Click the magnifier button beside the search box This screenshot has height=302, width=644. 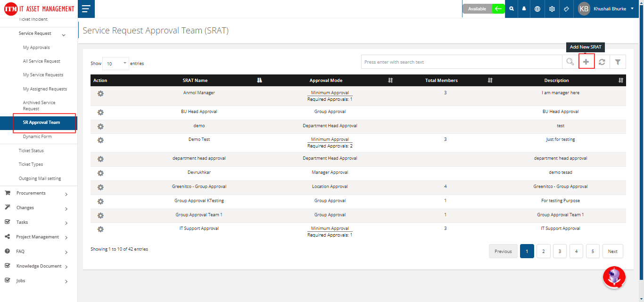click(570, 62)
